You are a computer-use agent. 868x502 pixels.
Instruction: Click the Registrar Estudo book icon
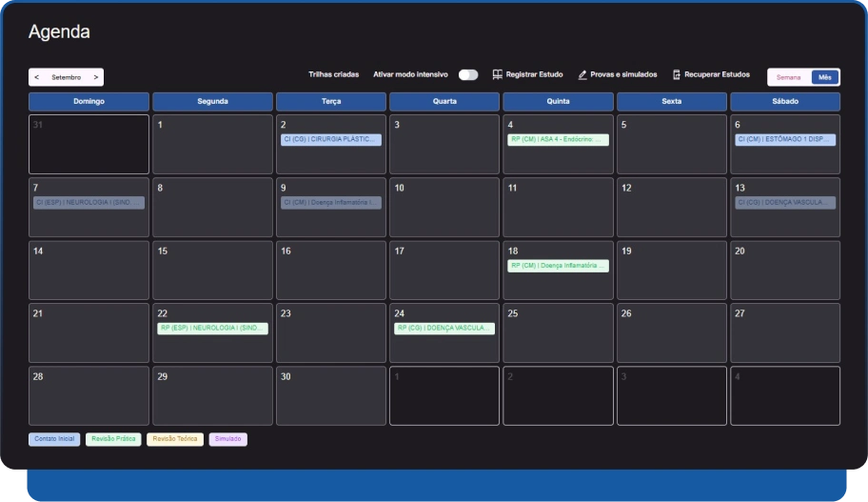click(x=497, y=74)
